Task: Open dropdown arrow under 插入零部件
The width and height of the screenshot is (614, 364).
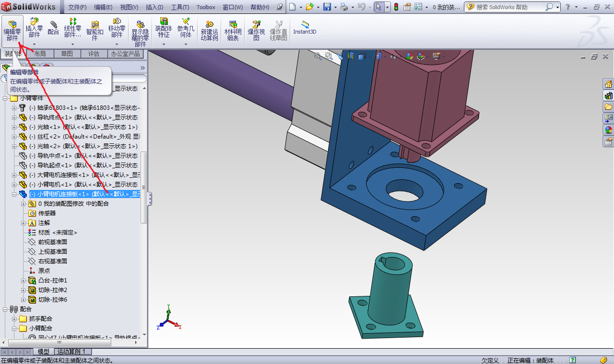Action: tap(34, 44)
